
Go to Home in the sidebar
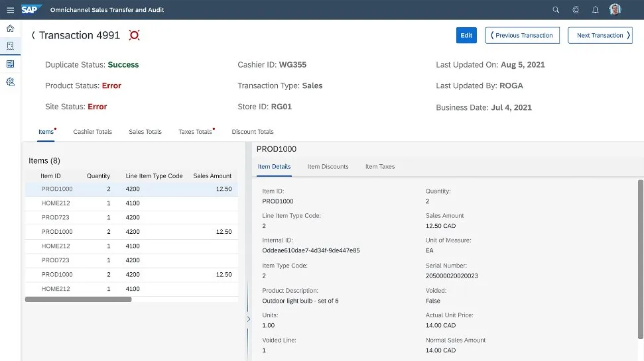10,28
